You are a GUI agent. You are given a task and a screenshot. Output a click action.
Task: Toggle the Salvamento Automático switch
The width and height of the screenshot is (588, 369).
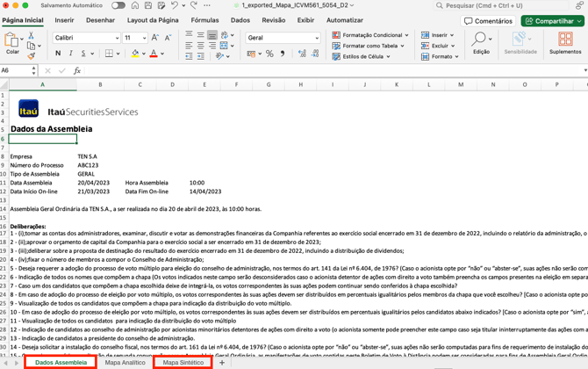coord(118,5)
